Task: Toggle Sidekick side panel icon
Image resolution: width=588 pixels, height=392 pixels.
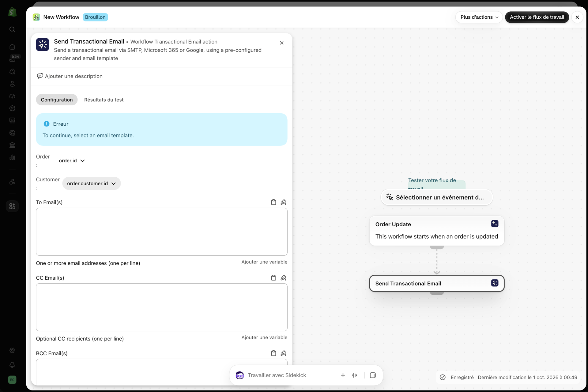Action: pyautogui.click(x=373, y=375)
